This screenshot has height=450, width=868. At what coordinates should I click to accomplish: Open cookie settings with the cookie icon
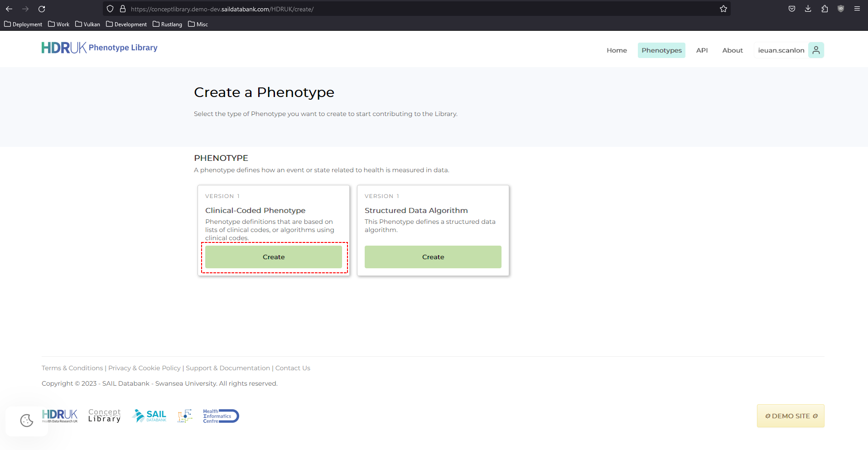[27, 421]
